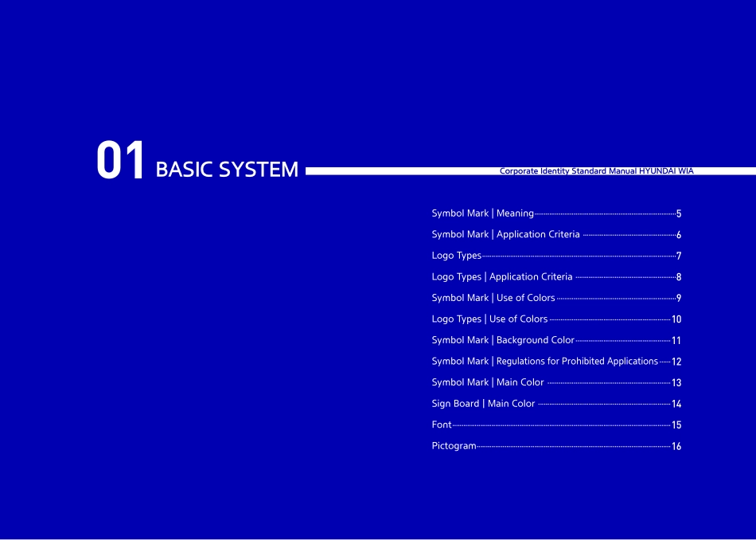Open "Regulations for Prohibited Applications" entry
Image resolution: width=756 pixels, height=540 pixels.
click(x=548, y=361)
